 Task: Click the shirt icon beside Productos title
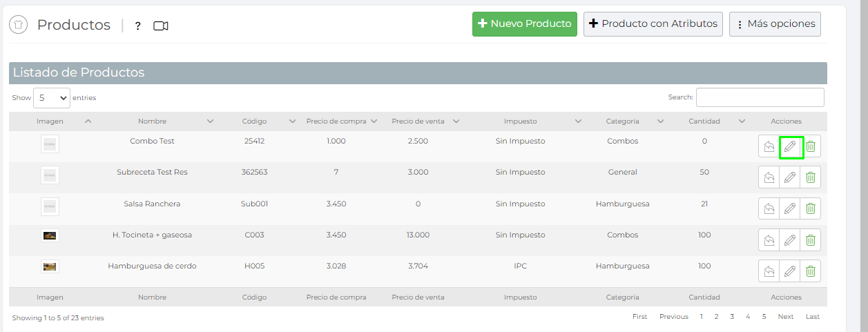(x=19, y=25)
